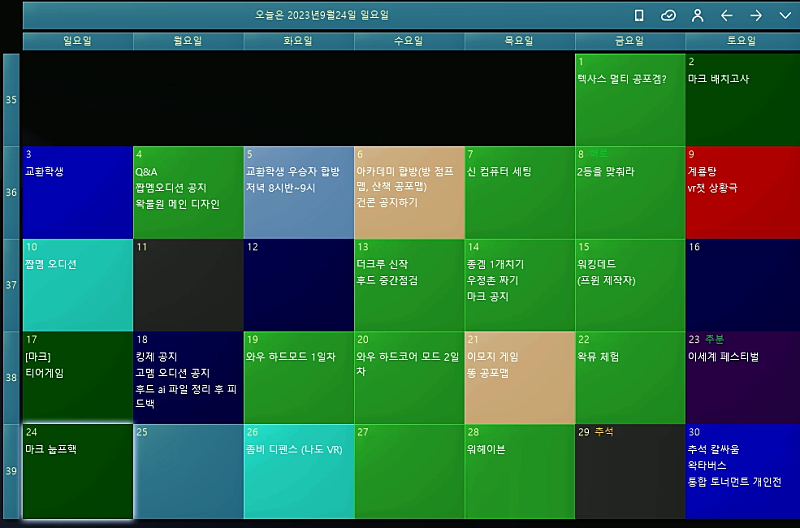The height and width of the screenshot is (528, 800).
Task: Open 추석 칼싸움 event
Action: 714,449
